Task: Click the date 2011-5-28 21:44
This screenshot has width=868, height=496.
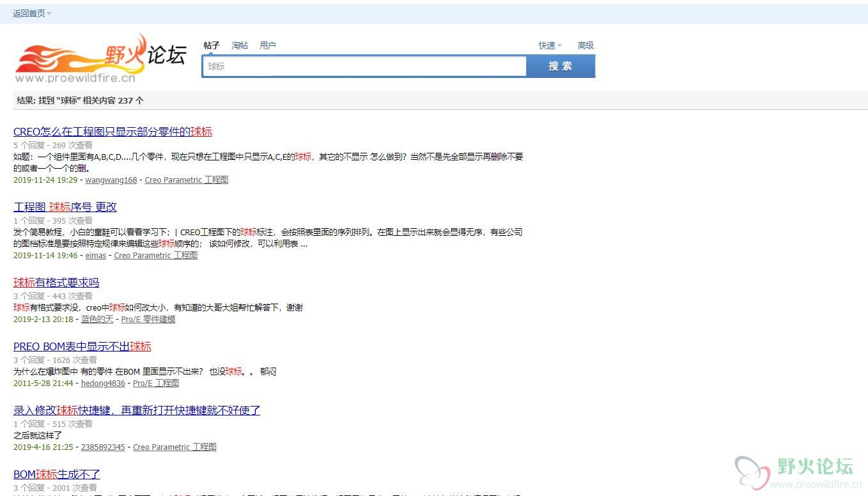Action: click(43, 384)
